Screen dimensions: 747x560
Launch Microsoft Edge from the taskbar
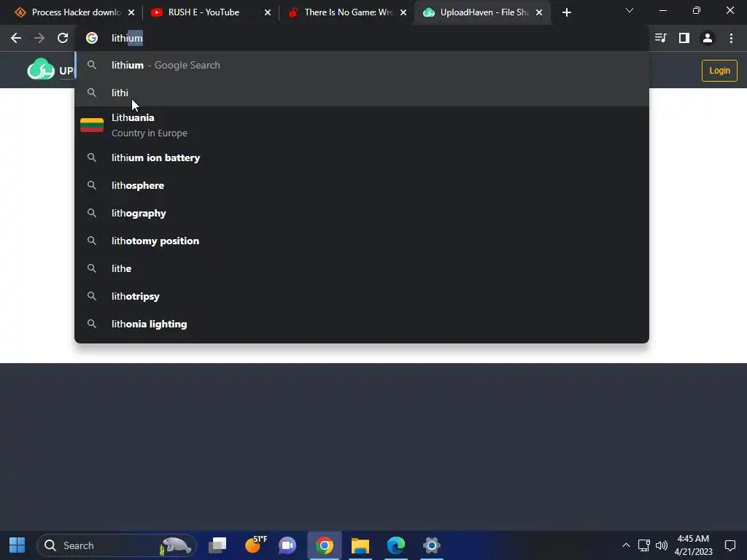click(x=396, y=545)
